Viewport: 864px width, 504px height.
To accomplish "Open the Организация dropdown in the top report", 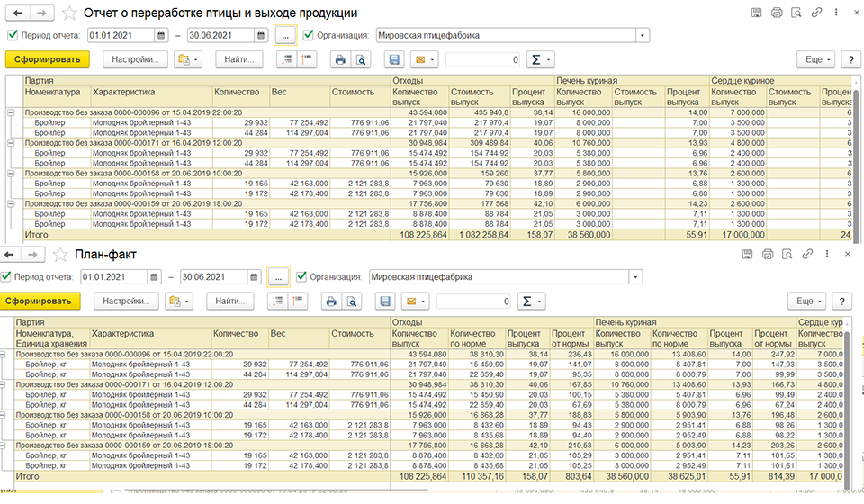I will point(643,35).
